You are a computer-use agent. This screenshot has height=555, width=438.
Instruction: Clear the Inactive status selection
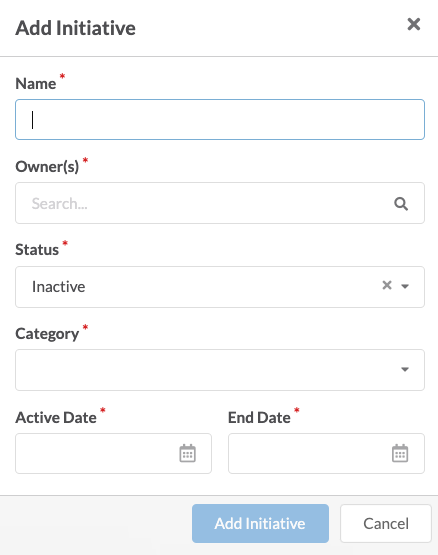point(387,285)
